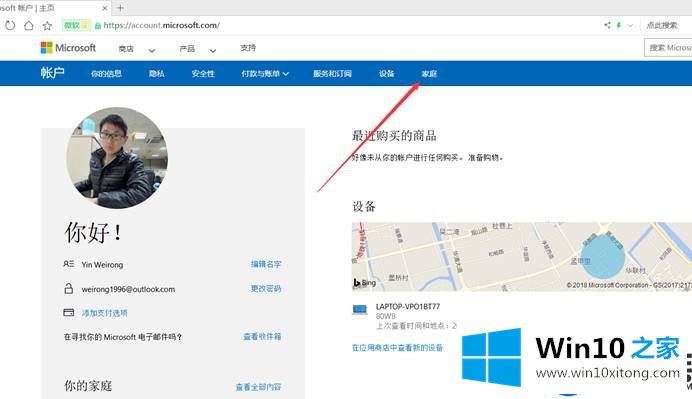
Task: Open the 商店 menu
Action: coord(126,49)
